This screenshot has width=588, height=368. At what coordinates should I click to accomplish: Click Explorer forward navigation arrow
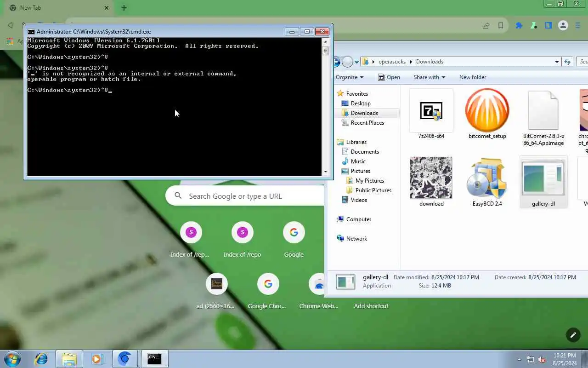[x=348, y=62]
